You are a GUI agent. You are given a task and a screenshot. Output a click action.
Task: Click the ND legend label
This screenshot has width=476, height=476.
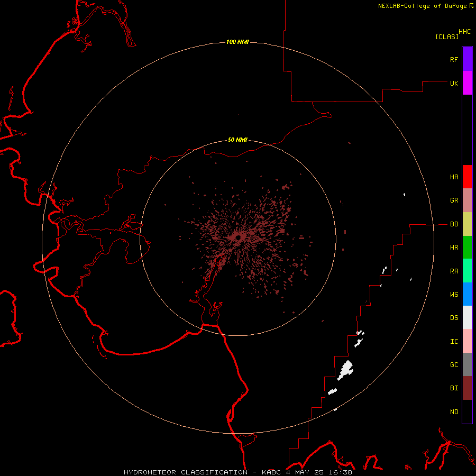point(454,412)
